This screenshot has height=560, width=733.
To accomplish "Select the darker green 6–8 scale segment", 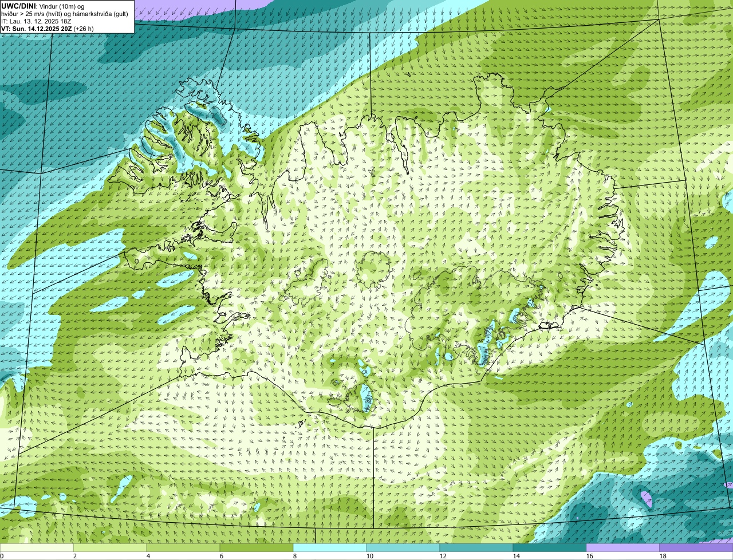I will (257, 548).
